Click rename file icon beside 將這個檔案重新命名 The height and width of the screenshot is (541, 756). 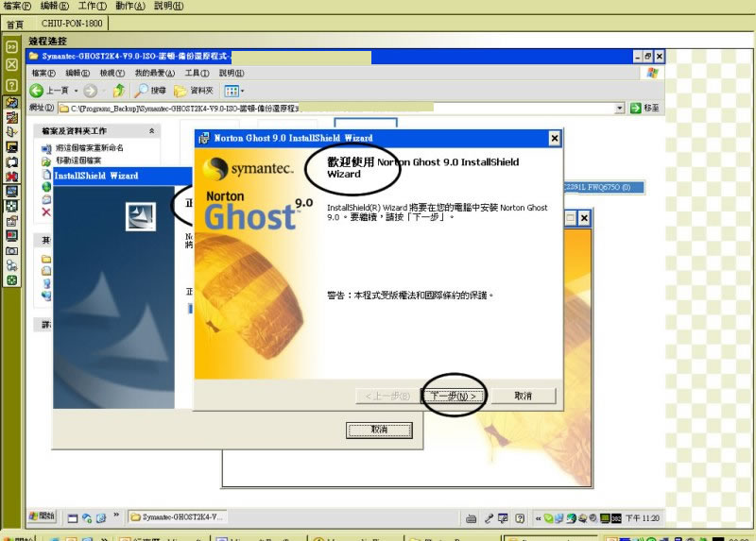coord(46,148)
